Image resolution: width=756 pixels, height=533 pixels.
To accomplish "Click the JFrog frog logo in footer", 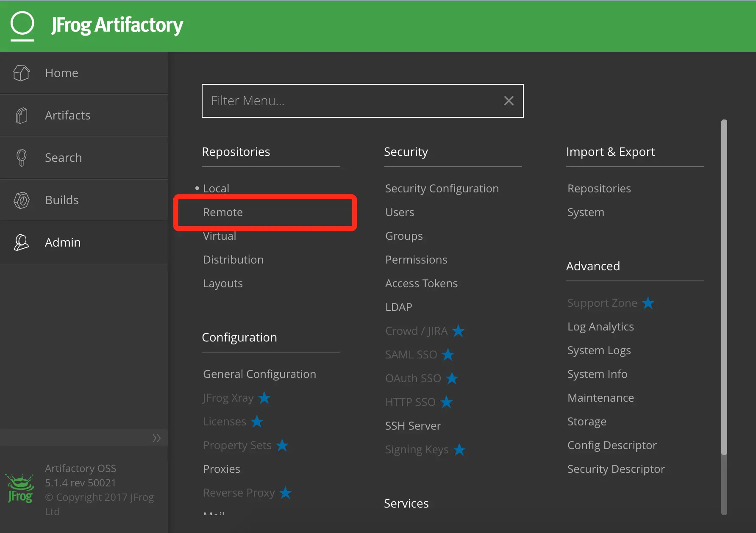I will click(x=20, y=489).
